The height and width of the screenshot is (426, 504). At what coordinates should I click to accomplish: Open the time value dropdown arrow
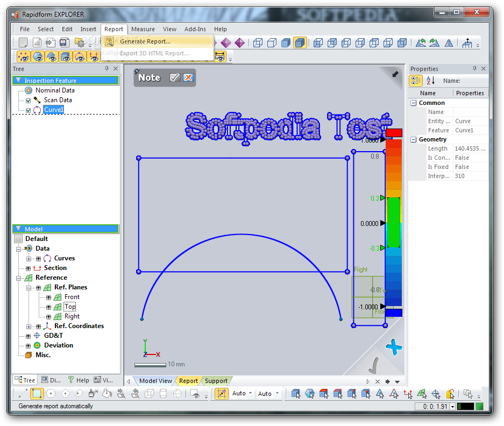[452, 407]
